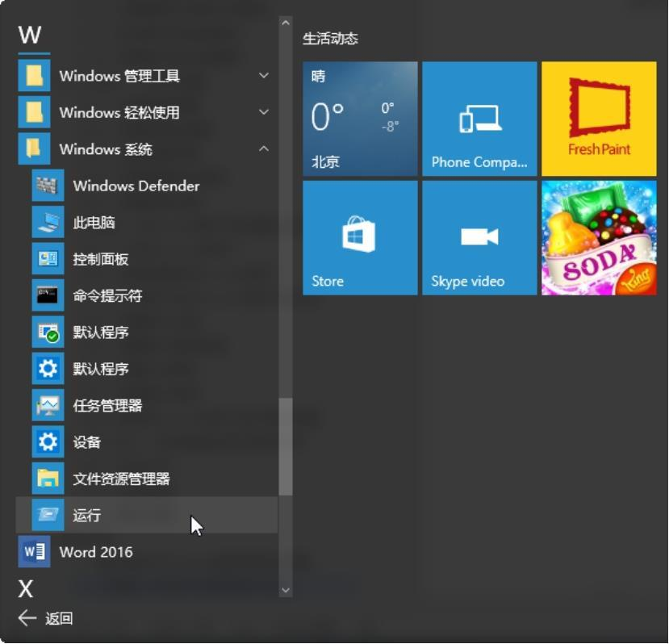Select the 设备 text entry

(x=86, y=442)
